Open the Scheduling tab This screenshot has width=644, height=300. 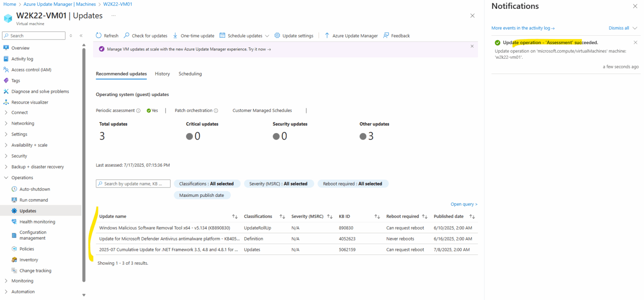point(190,73)
